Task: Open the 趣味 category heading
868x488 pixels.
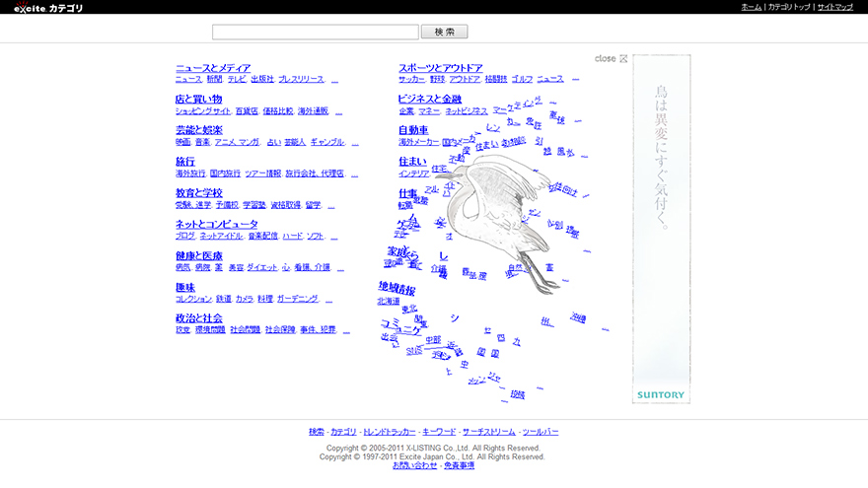Action: click(184, 287)
